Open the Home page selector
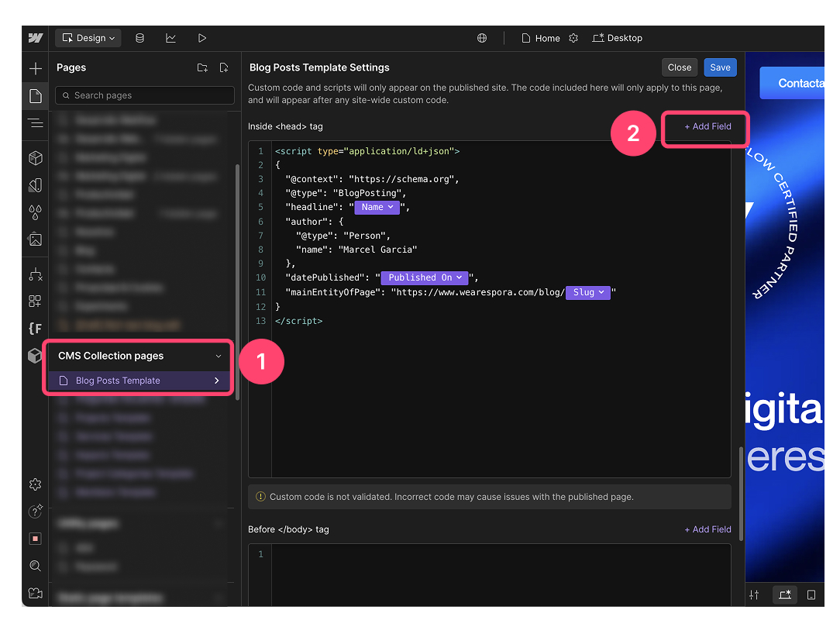The height and width of the screenshot is (627, 840). [x=541, y=38]
